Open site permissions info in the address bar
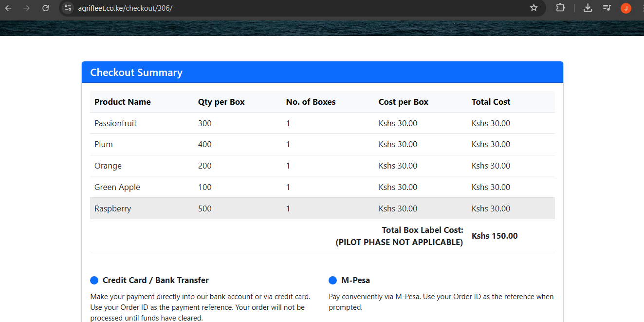This screenshot has width=644, height=322. tap(68, 8)
